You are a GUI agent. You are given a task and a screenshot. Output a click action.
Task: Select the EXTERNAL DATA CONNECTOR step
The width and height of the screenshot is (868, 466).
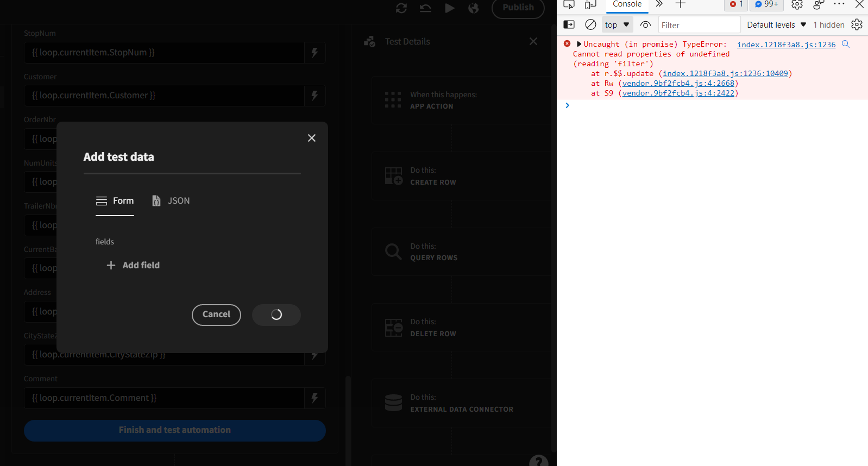462,403
